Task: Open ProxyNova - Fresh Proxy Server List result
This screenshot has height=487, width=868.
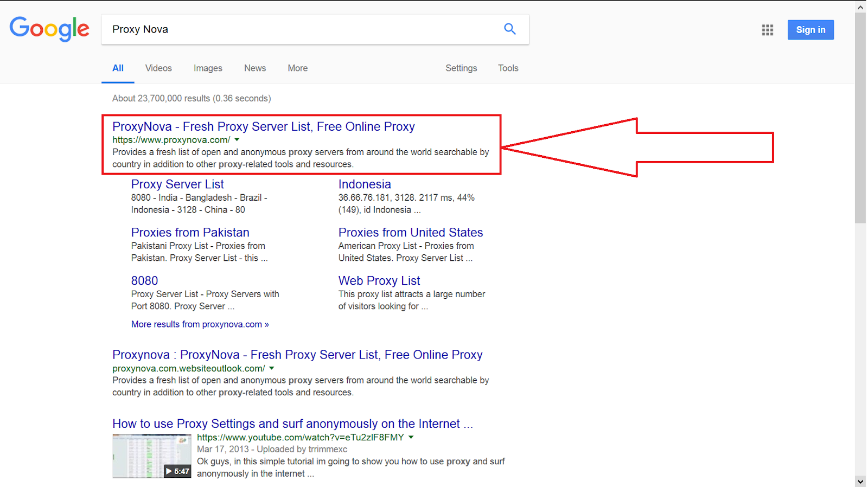Action: pos(264,126)
